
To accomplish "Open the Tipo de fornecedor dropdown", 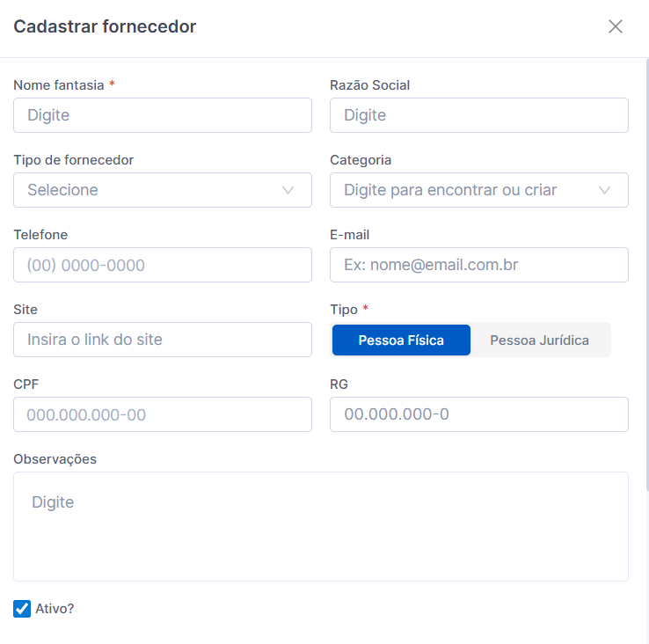I will point(149,190).
